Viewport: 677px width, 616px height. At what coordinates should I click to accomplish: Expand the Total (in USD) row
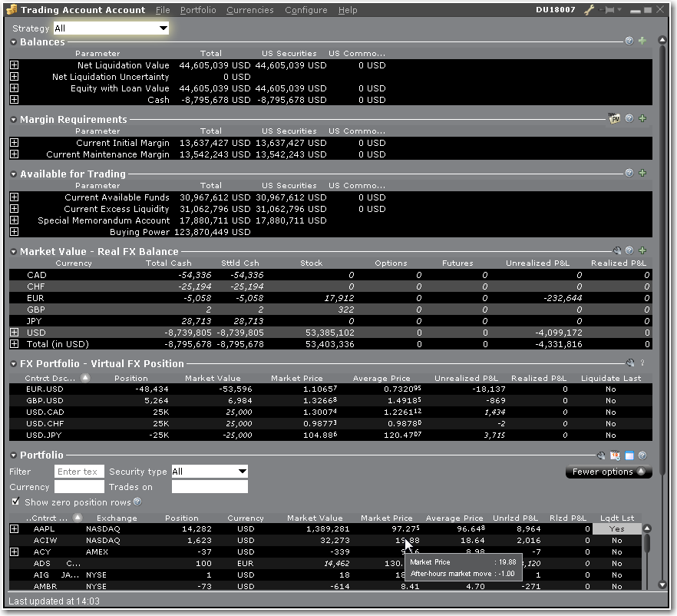[15, 344]
